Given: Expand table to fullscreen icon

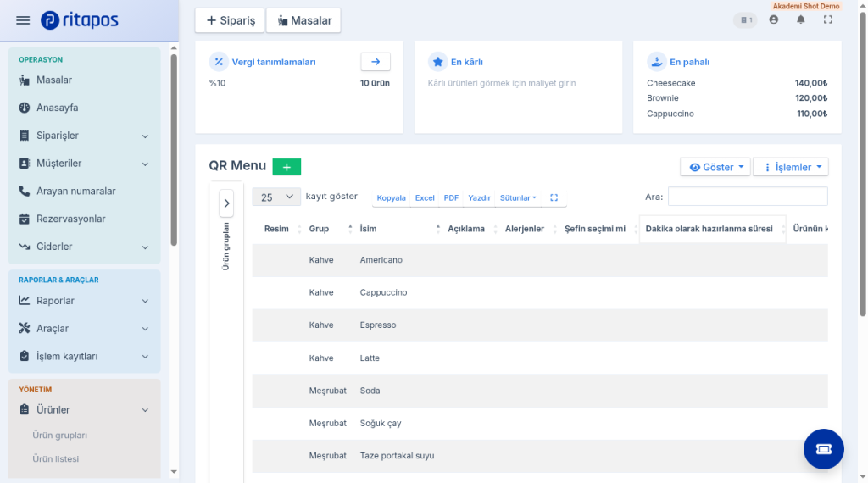Looking at the screenshot, I should [x=554, y=197].
